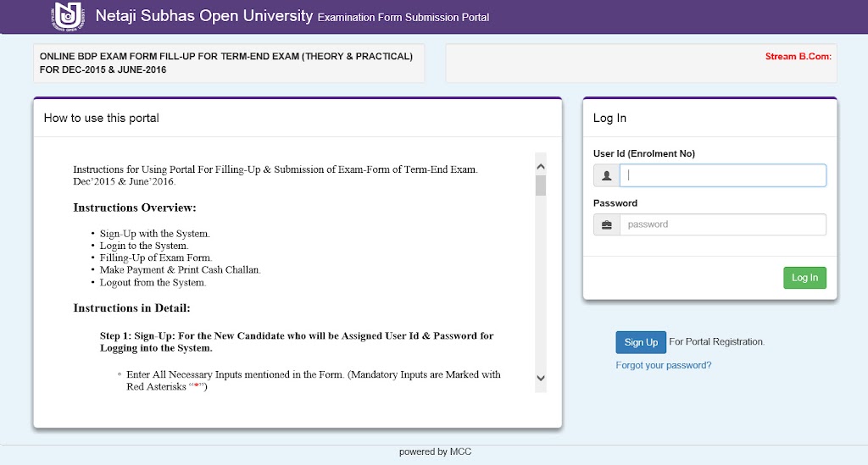Click the Sign-Up with the System bullet
Image resolution: width=868 pixels, height=465 pixels.
154,233
